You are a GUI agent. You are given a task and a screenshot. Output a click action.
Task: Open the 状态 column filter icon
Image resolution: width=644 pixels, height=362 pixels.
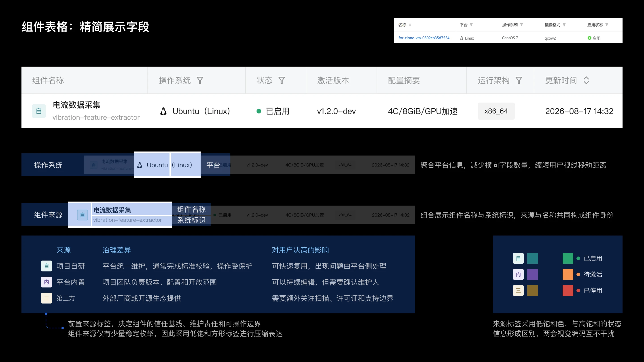tap(282, 80)
